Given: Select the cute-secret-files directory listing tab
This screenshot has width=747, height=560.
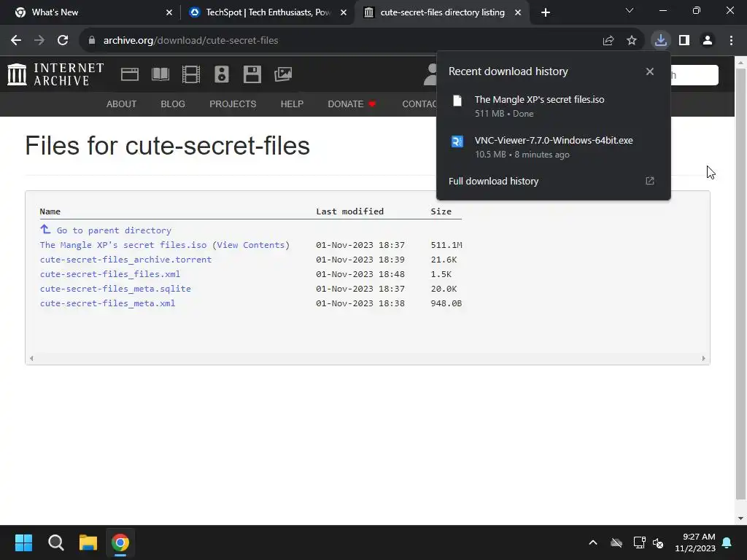Looking at the screenshot, I should click(441, 12).
